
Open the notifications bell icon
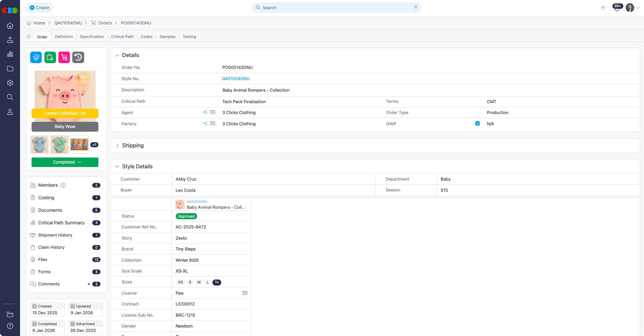617,8
